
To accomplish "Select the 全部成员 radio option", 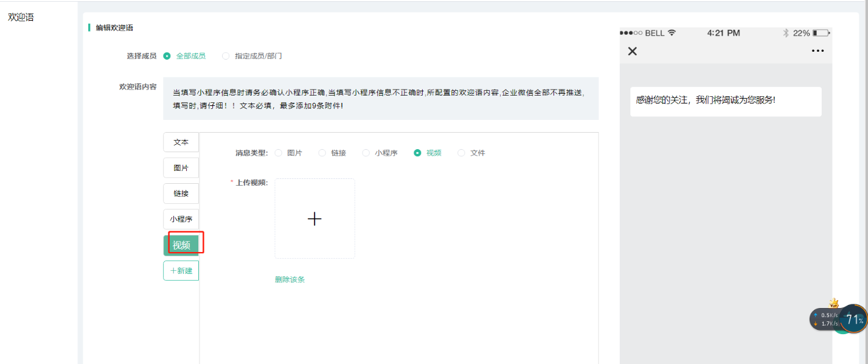I will [x=167, y=56].
